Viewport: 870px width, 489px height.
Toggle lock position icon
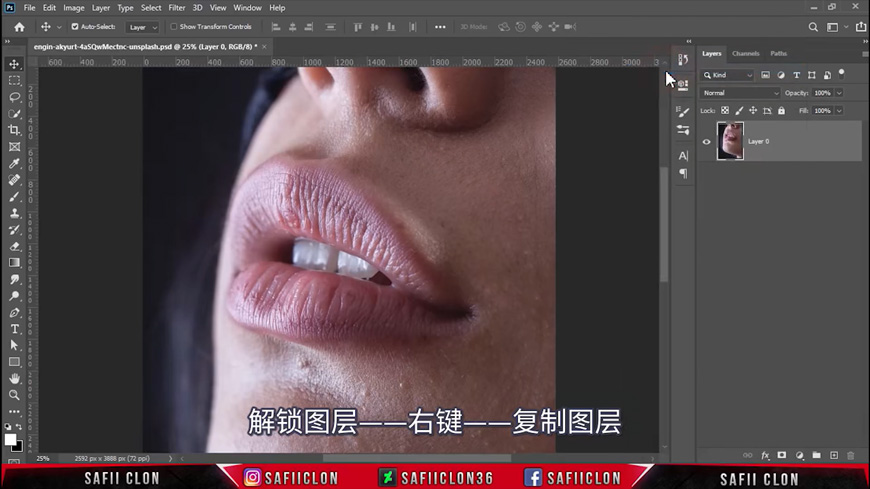pyautogui.click(x=753, y=110)
